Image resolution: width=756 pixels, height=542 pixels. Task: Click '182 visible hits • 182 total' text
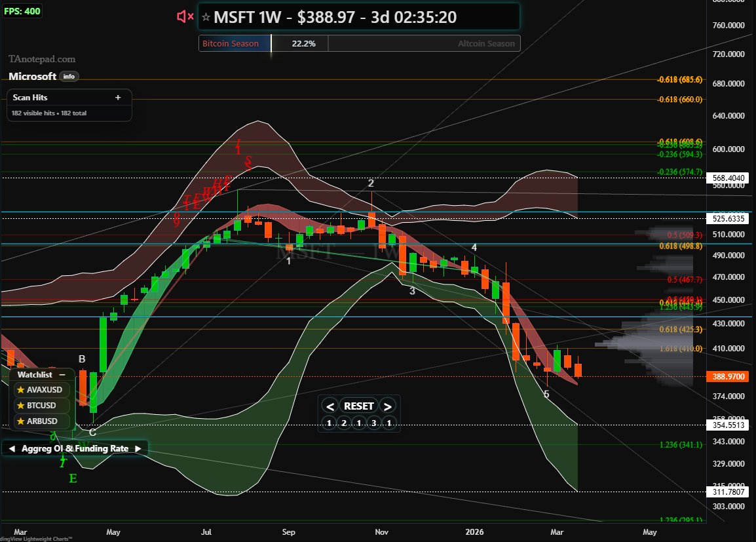click(x=49, y=113)
